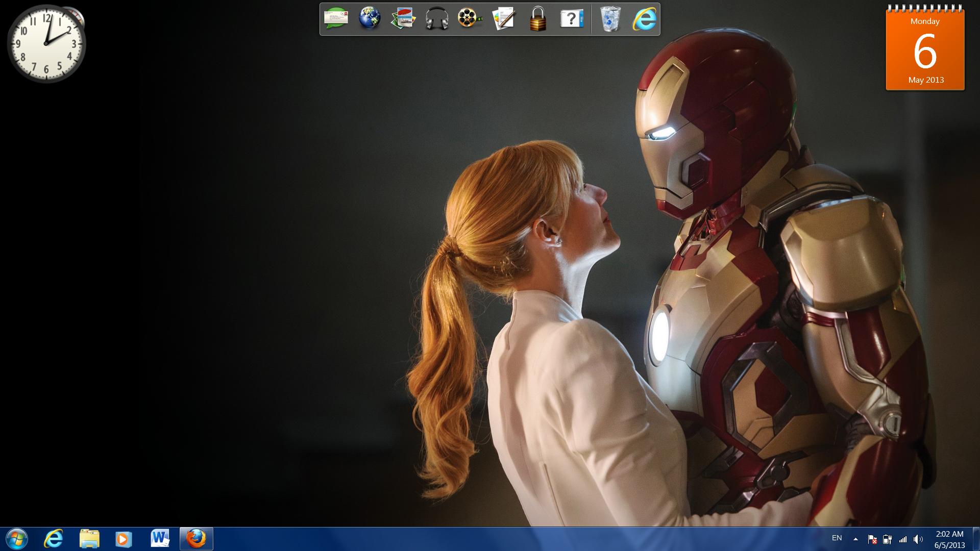The height and width of the screenshot is (551, 980).
Task: Launch Windows Media Player from the taskbar
Action: [124, 539]
